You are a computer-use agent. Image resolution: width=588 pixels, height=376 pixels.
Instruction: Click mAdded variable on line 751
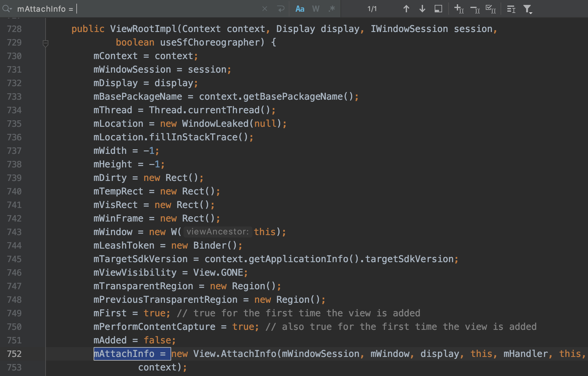pos(110,340)
